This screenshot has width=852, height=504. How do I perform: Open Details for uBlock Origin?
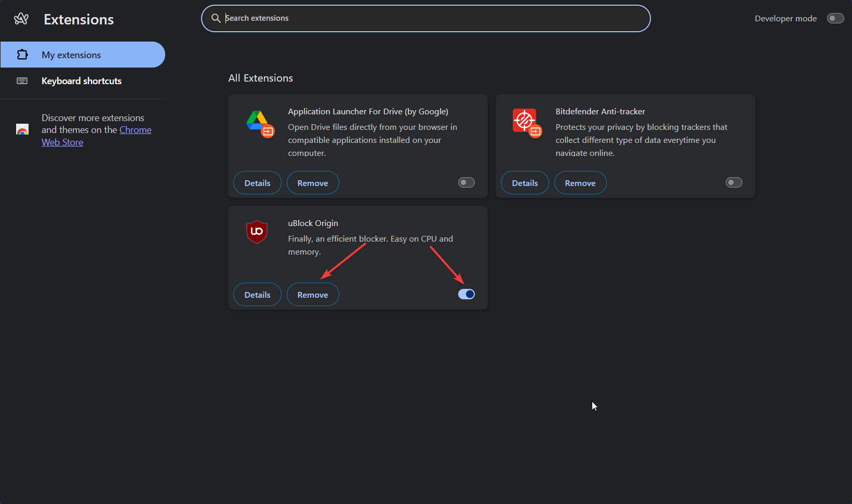click(257, 295)
